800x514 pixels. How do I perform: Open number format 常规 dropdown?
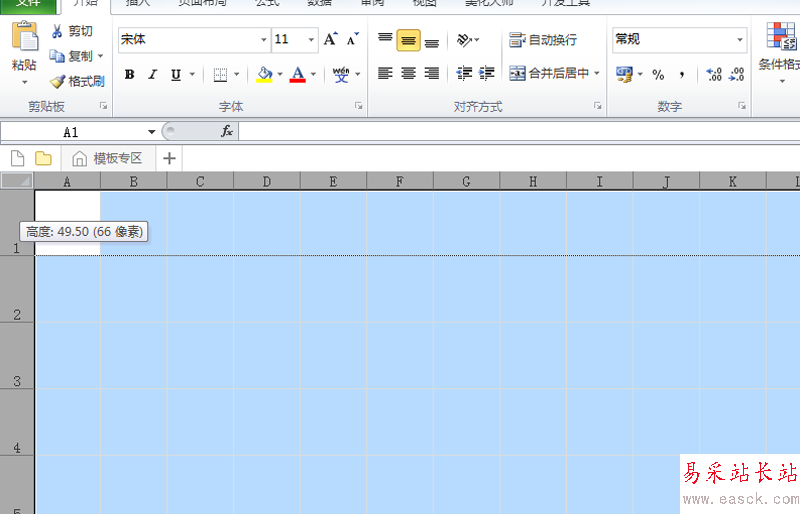coord(739,40)
